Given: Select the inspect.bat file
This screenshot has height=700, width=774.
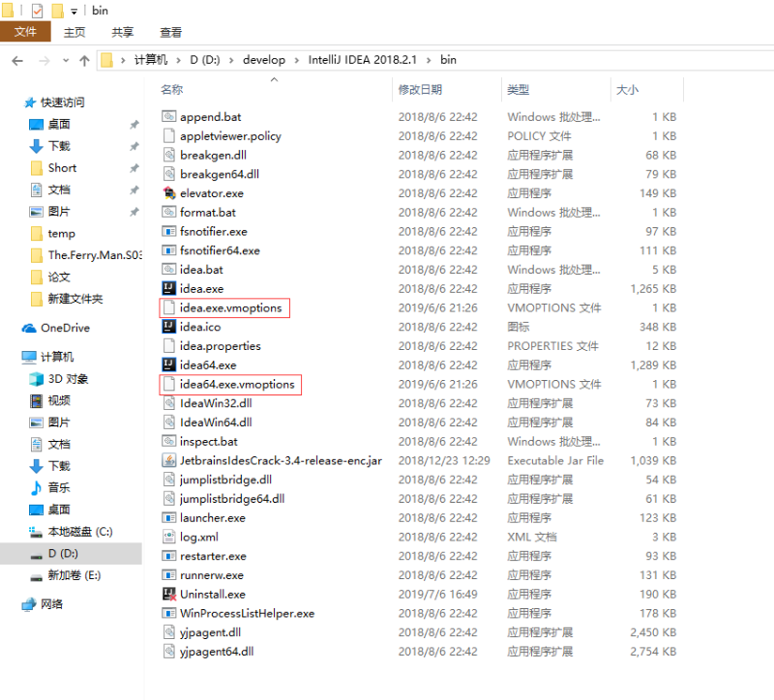Looking at the screenshot, I should (208, 441).
